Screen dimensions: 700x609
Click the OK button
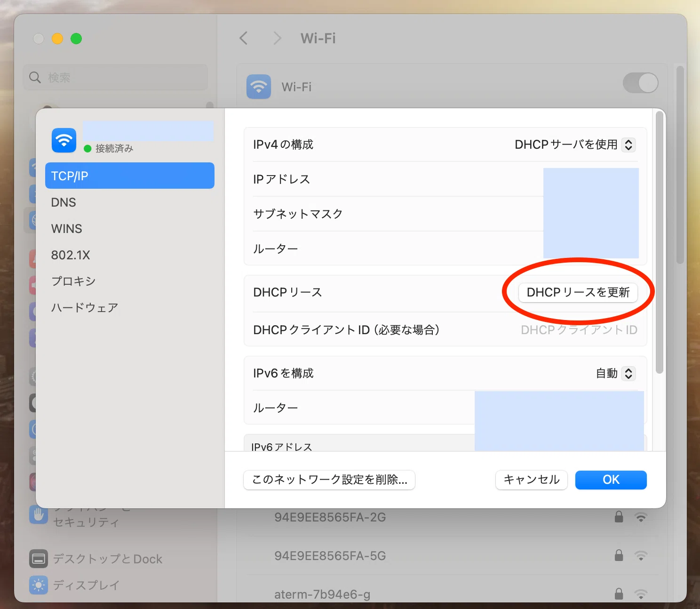pyautogui.click(x=611, y=480)
